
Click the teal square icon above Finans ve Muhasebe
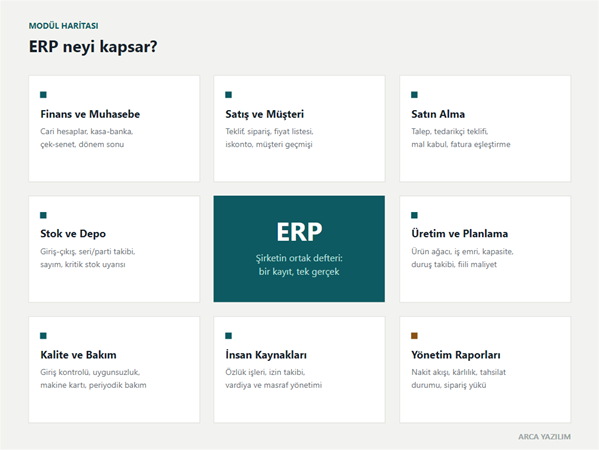(43, 95)
